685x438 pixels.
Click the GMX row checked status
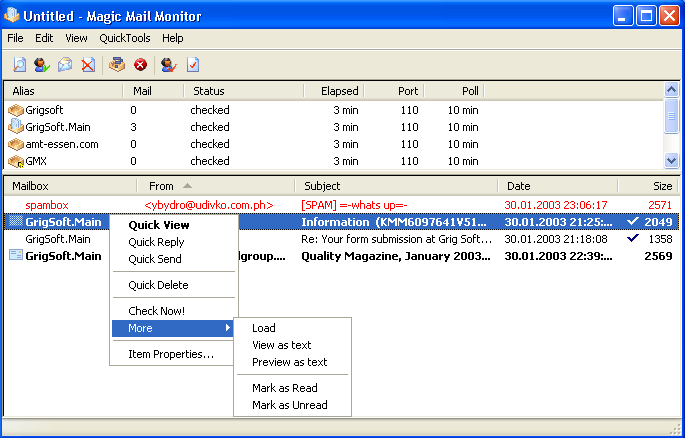[210, 161]
